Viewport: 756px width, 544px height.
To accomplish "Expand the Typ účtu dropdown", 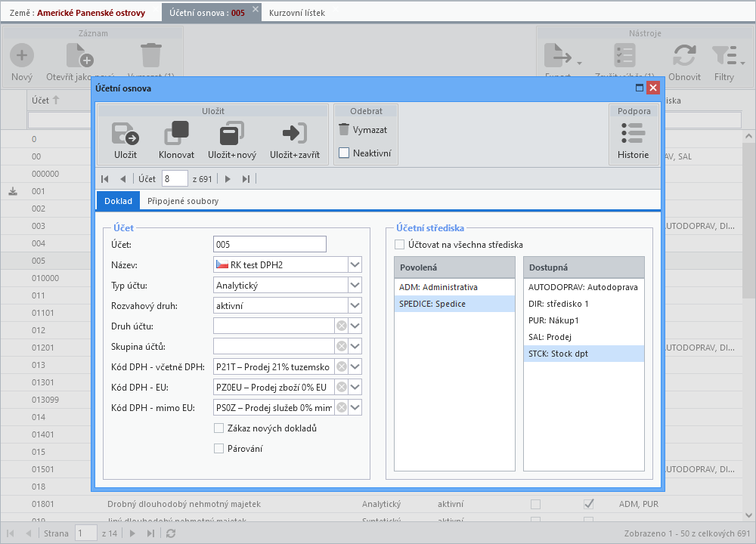I will (x=355, y=285).
